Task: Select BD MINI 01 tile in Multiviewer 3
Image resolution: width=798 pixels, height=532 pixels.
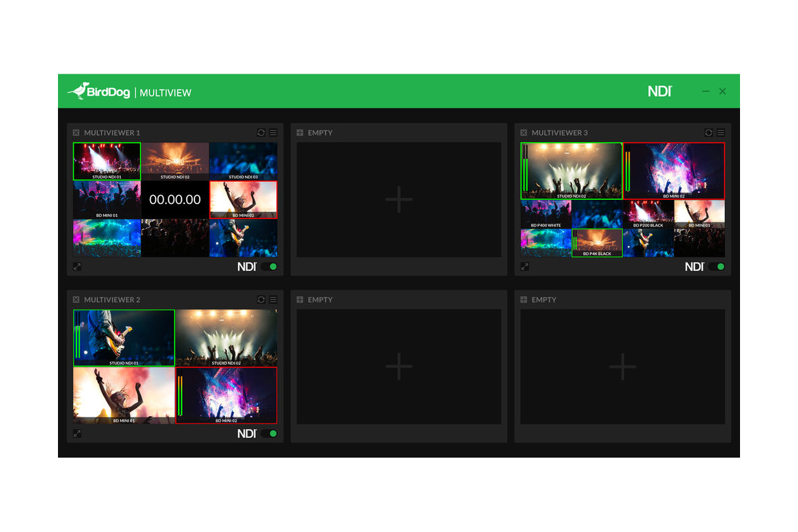Action: point(700,213)
